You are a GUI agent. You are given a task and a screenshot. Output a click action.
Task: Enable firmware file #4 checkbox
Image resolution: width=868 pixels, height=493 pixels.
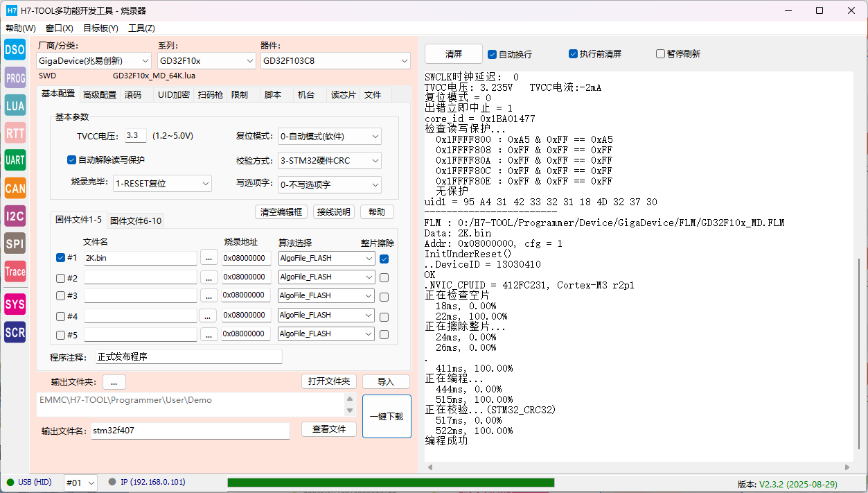click(x=60, y=316)
